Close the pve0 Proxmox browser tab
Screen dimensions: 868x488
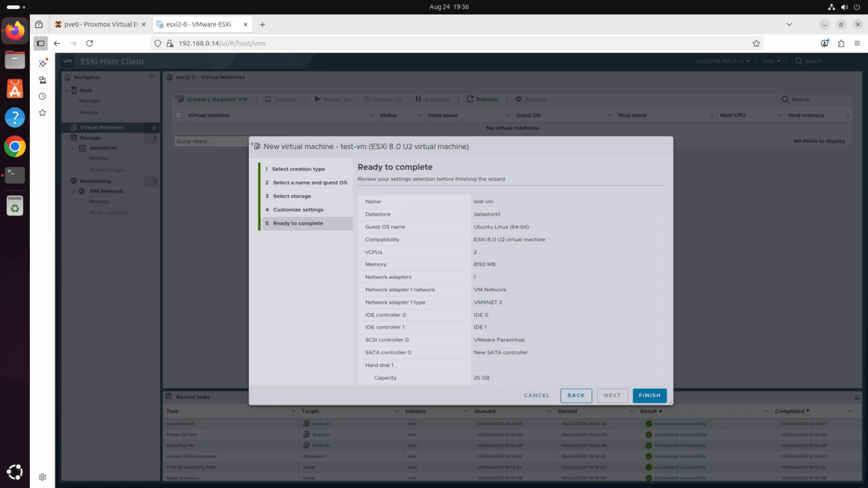point(143,24)
